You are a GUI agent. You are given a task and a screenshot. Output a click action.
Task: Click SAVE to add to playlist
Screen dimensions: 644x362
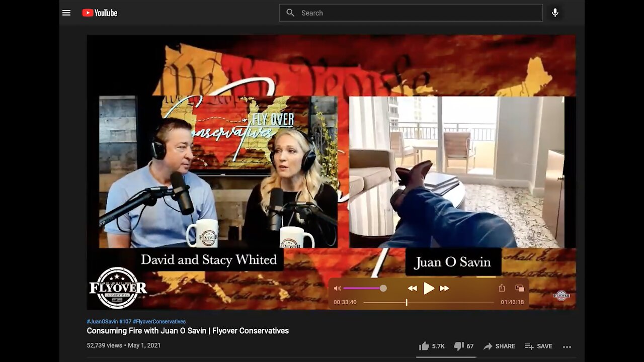coord(538,346)
